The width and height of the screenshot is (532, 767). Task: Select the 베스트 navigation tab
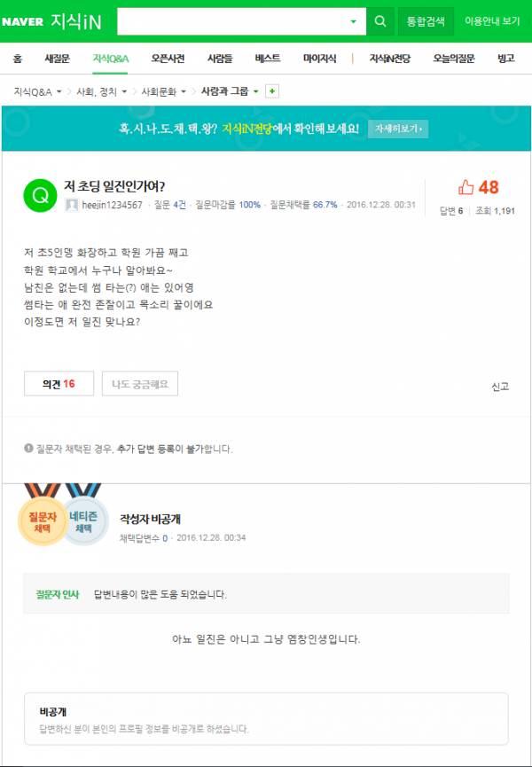click(268, 59)
